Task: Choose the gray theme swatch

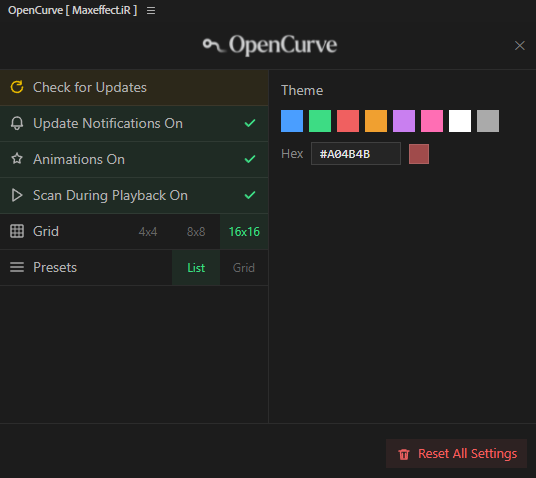Action: click(x=488, y=121)
